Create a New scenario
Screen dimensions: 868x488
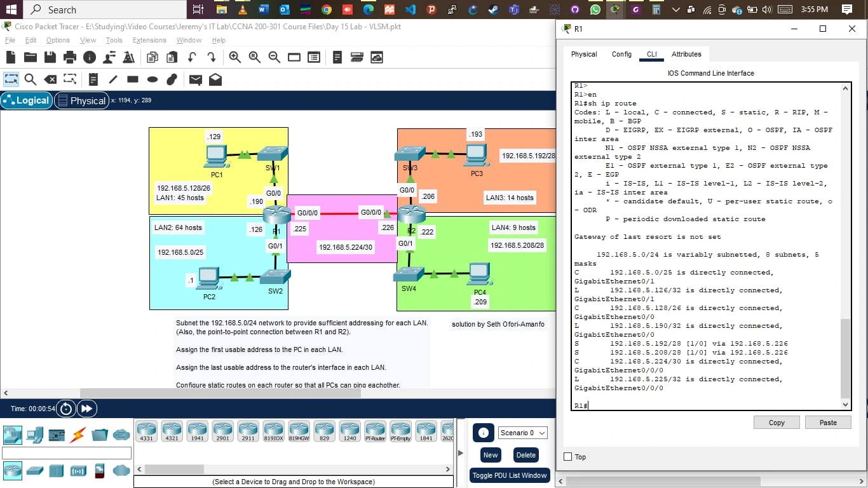click(491, 455)
